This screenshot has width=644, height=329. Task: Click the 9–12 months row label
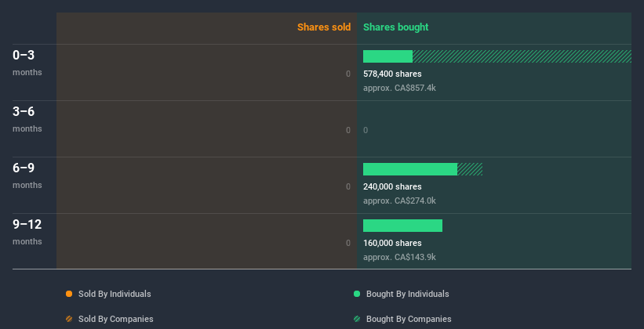point(27,232)
